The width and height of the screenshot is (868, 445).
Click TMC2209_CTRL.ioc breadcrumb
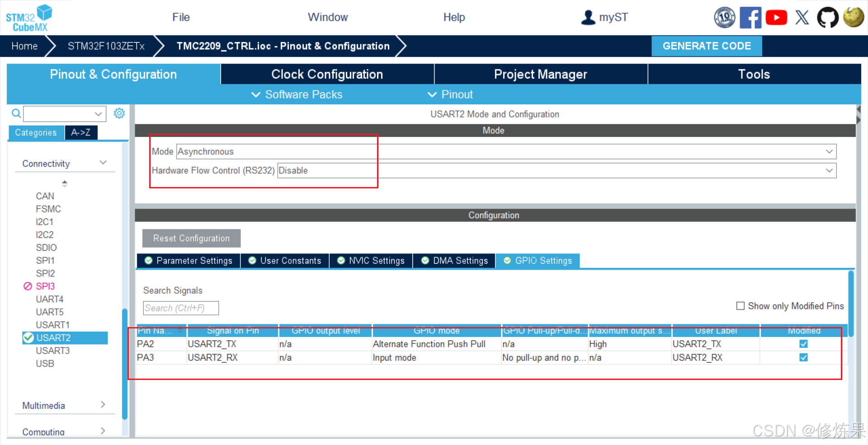click(283, 46)
